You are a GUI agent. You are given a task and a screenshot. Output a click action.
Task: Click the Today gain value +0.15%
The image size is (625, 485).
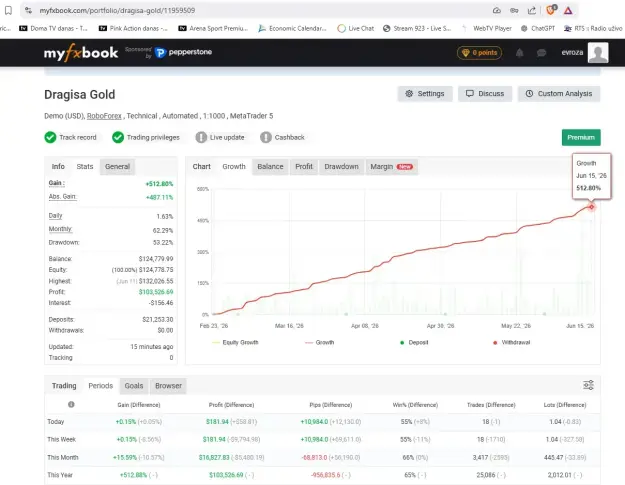pos(126,422)
